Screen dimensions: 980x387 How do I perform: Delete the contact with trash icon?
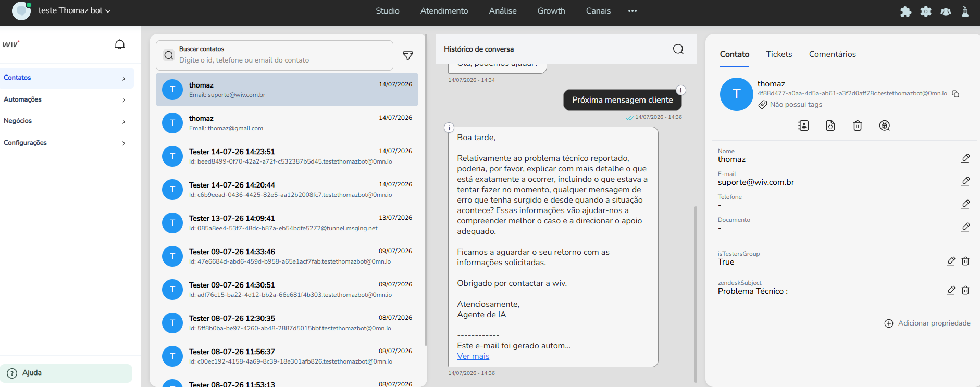(x=858, y=126)
